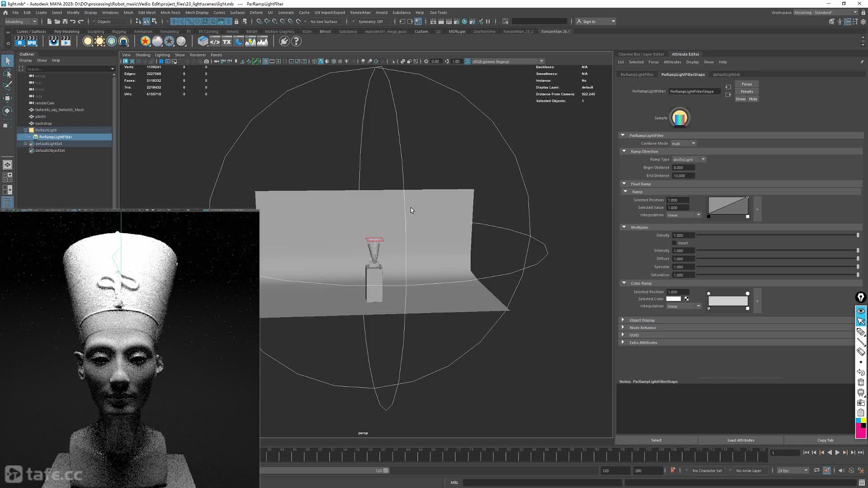The height and width of the screenshot is (488, 868).
Task: Select the arrow Select Tool in toolbox
Action: [x=8, y=61]
